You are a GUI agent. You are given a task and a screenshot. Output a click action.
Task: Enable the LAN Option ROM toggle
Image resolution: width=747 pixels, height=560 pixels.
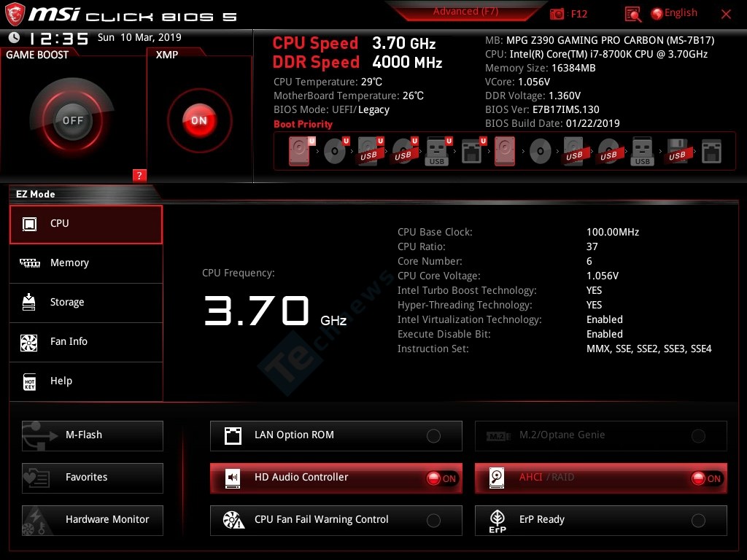(433, 436)
